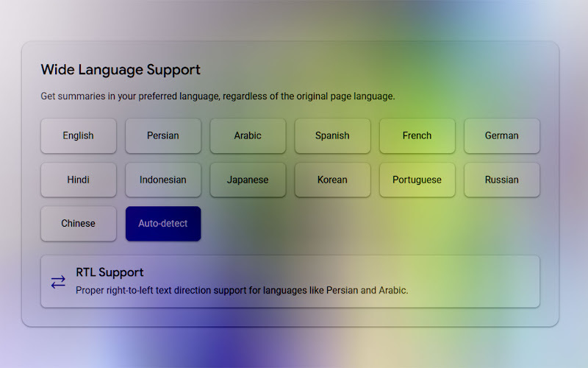
Task: Pick the Japanese language button
Action: coord(248,180)
